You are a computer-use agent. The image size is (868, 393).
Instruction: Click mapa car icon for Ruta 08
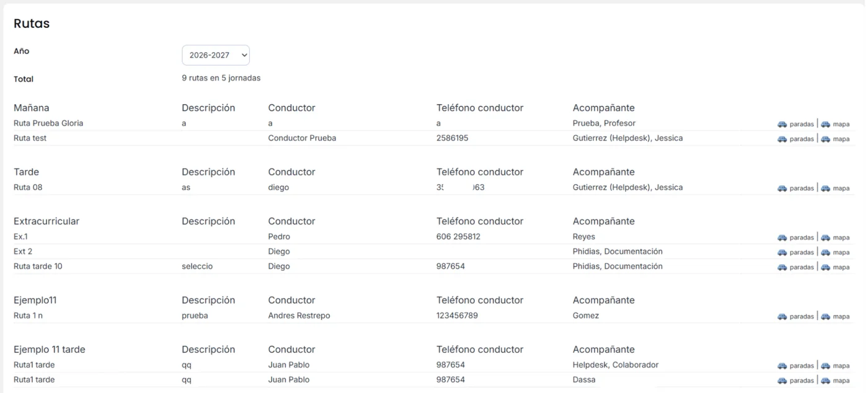pos(825,188)
